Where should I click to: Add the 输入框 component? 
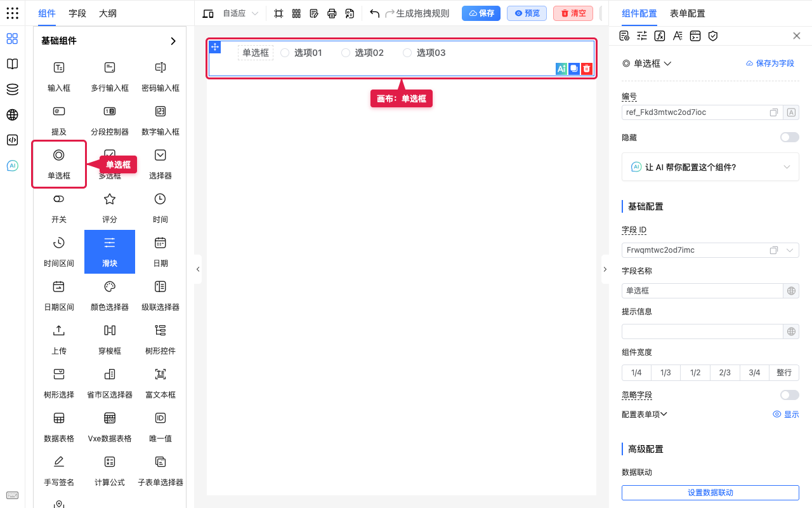(x=59, y=76)
